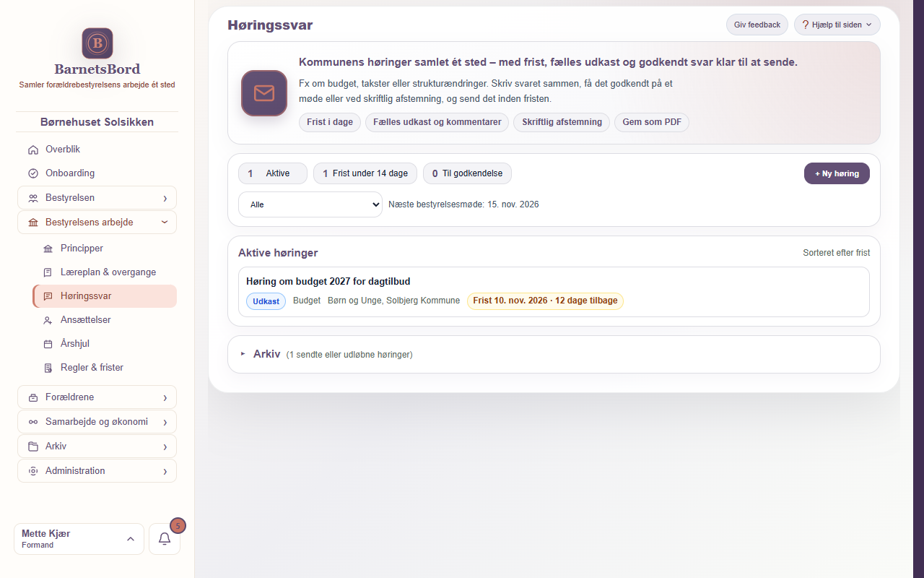The width and height of the screenshot is (924, 578).
Task: Click the Udkast status badge
Action: tap(266, 301)
